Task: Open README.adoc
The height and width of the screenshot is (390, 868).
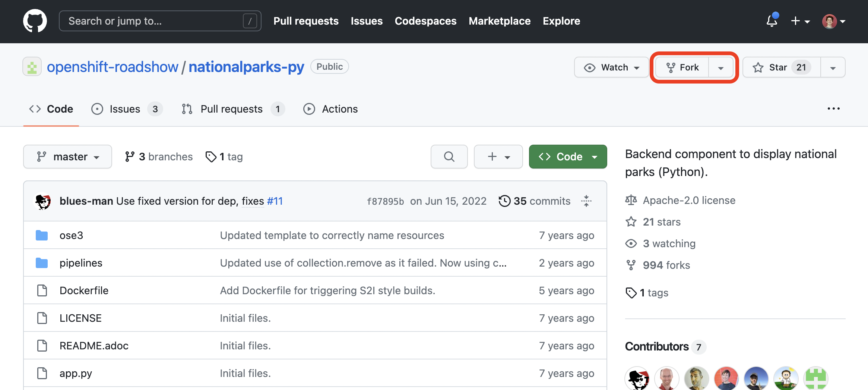Action: click(94, 346)
